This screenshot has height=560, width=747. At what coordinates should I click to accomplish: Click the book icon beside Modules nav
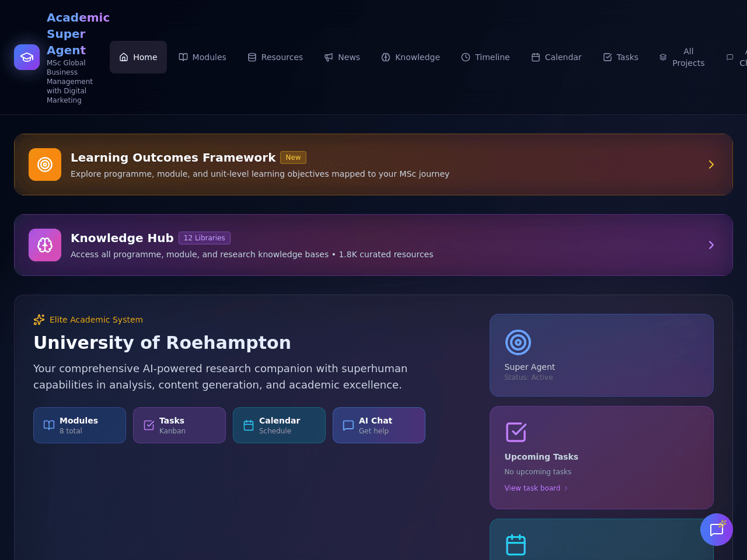click(183, 57)
